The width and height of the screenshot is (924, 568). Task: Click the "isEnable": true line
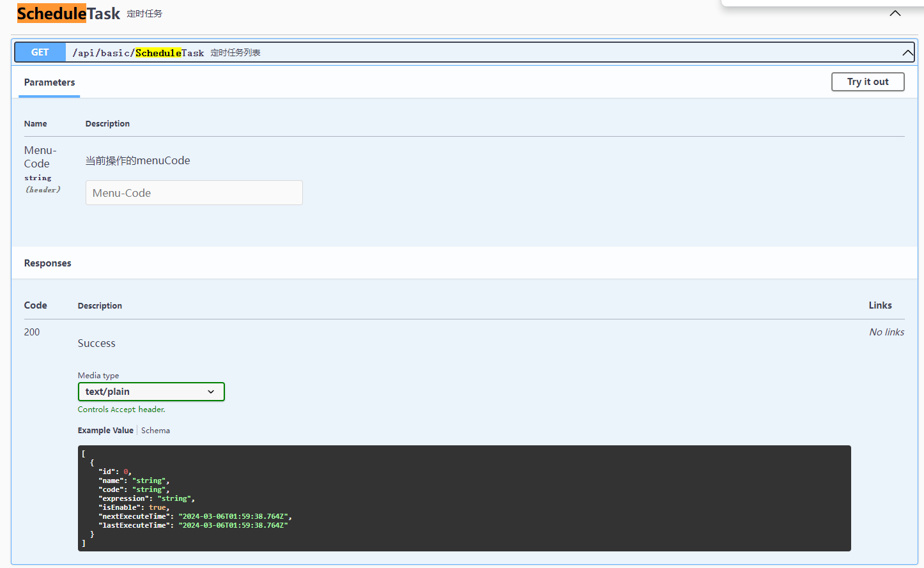pyautogui.click(x=134, y=507)
